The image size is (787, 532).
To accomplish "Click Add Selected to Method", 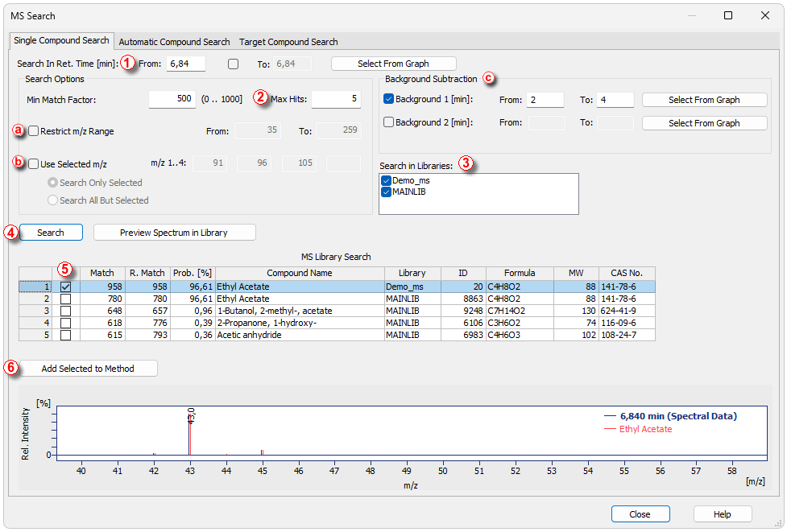I will click(88, 369).
